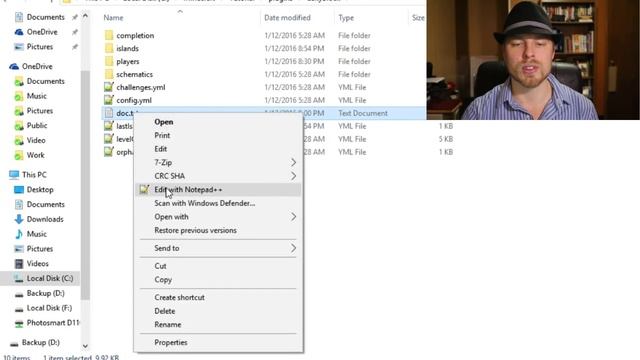Click the 5 KB size value
This screenshot has height=360, width=640.
[x=446, y=139]
